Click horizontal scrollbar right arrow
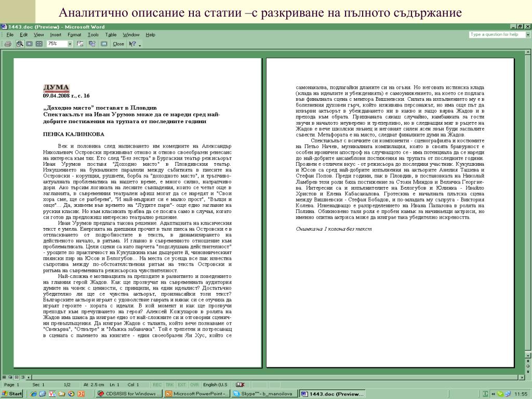The image size is (532, 399). pos(522,377)
